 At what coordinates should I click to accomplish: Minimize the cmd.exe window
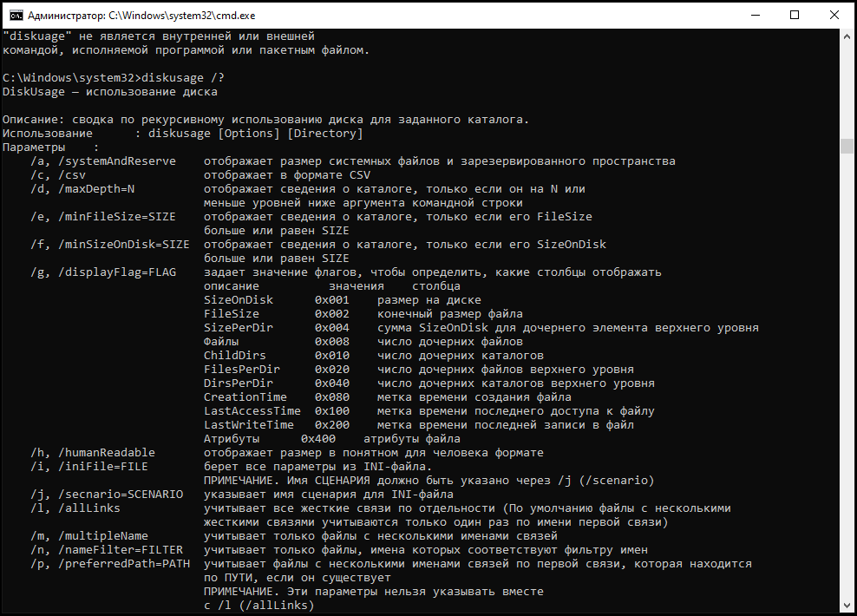756,15
